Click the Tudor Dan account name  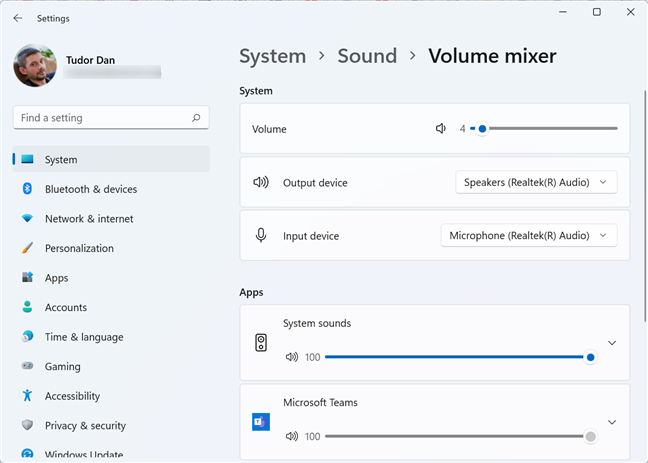(x=91, y=60)
